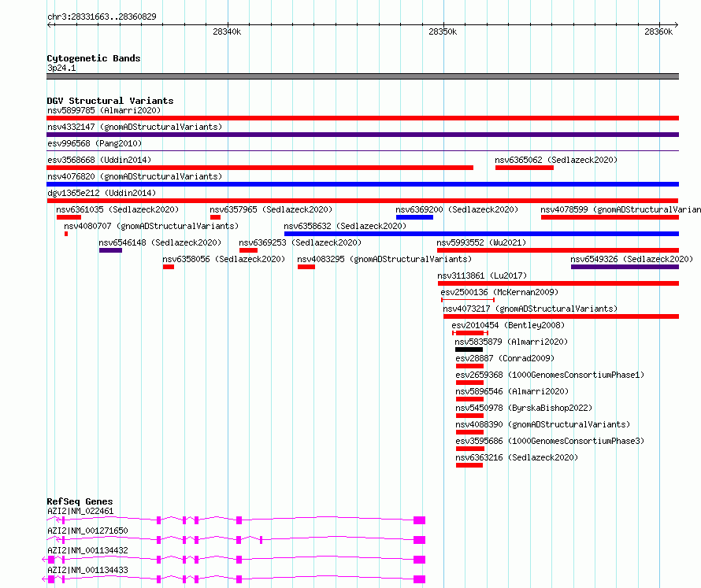Image resolution: width=701 pixels, height=588 pixels.
Task: Open AZI2|NM_001271650 transcript label
Action: coord(87,531)
